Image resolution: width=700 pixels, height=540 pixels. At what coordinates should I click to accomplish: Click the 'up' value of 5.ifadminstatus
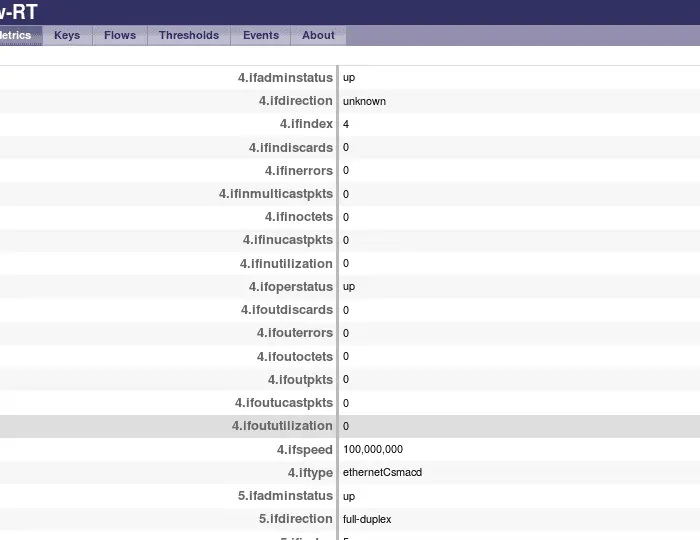click(349, 496)
